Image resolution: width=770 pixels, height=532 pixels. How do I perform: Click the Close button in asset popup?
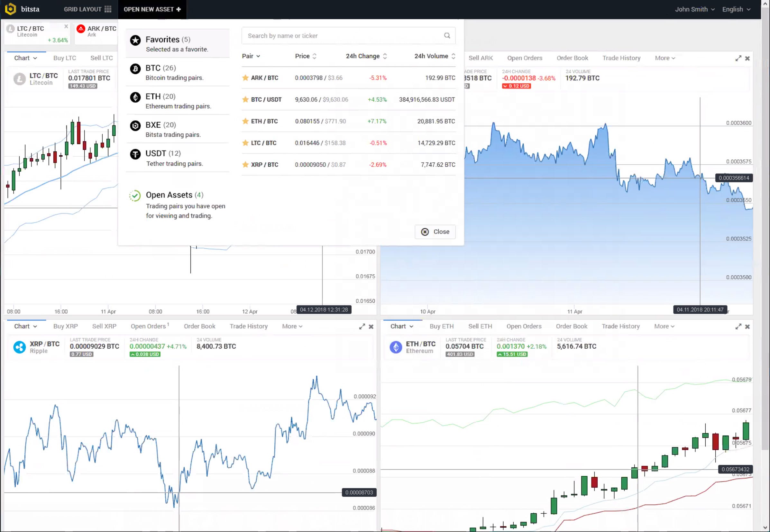435,232
